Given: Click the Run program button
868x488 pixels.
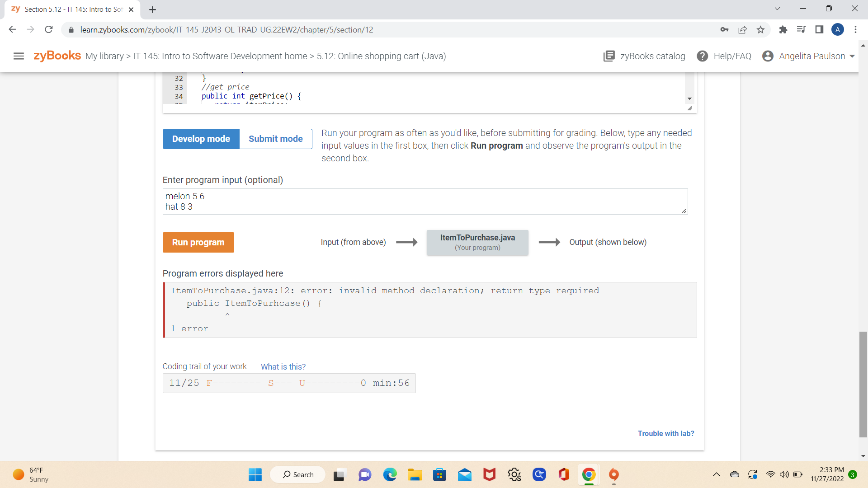Looking at the screenshot, I should [x=198, y=242].
